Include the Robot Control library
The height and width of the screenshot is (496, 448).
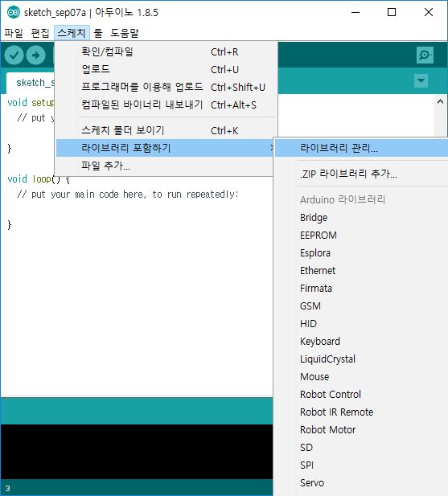tap(361, 395)
